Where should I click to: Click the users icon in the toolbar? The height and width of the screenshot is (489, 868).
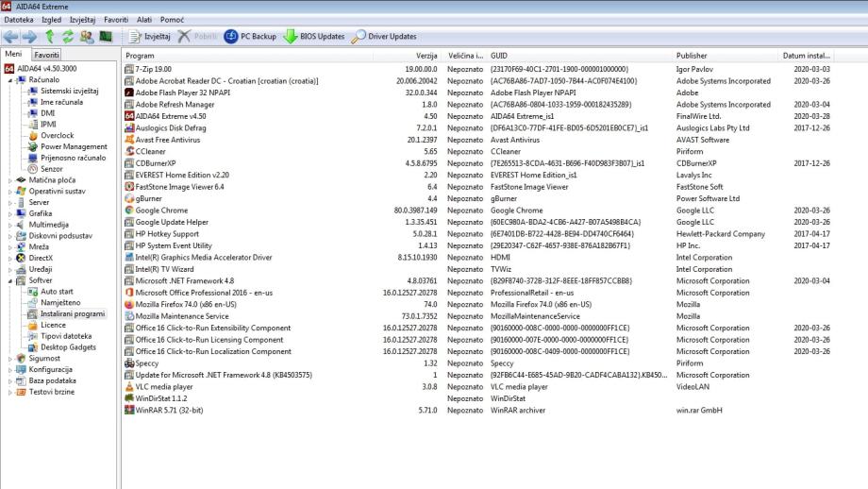(87, 37)
